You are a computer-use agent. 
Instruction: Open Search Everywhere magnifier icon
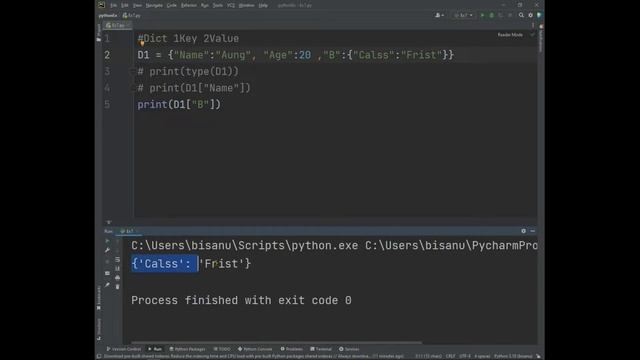pos(521,15)
